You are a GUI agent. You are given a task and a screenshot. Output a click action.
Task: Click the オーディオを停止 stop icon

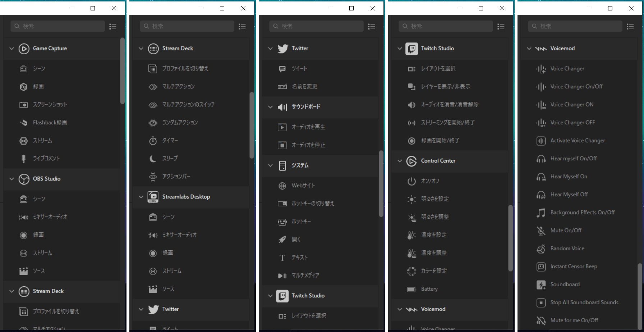coord(282,145)
